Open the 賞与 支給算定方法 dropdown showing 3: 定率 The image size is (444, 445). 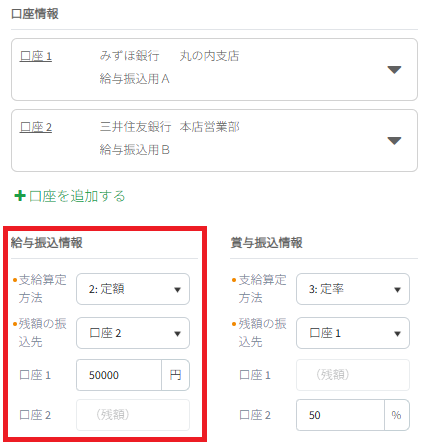(x=353, y=289)
